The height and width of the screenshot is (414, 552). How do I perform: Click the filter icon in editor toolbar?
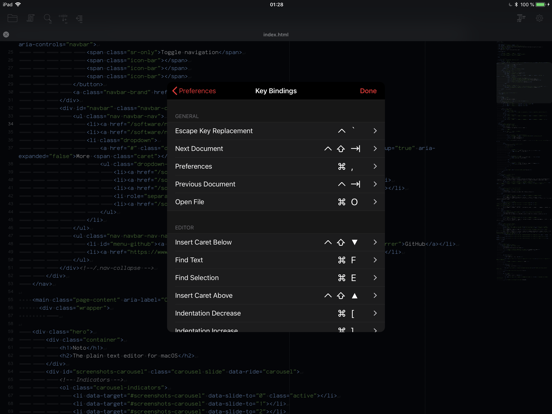coord(63,18)
